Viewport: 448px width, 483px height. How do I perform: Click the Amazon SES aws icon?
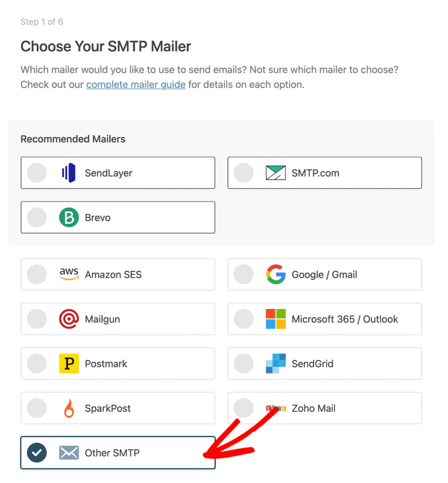click(69, 274)
